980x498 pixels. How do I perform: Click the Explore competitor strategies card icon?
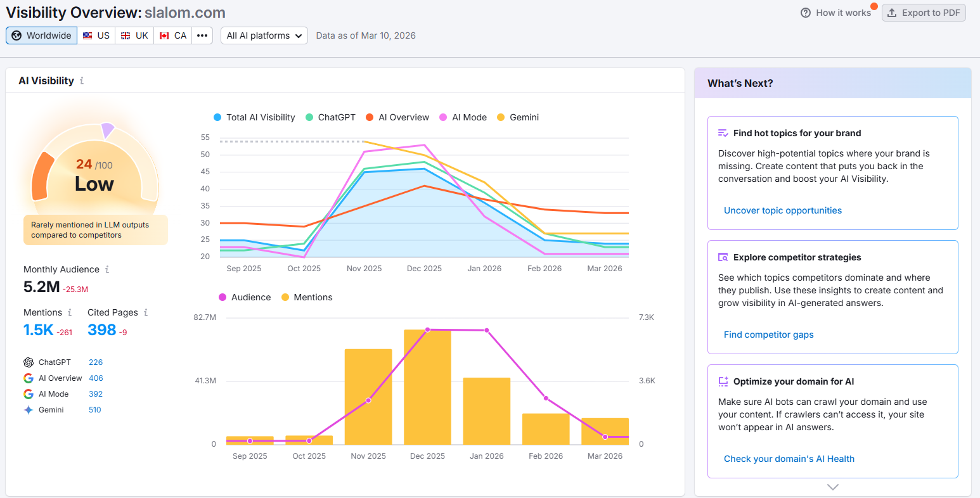723,257
